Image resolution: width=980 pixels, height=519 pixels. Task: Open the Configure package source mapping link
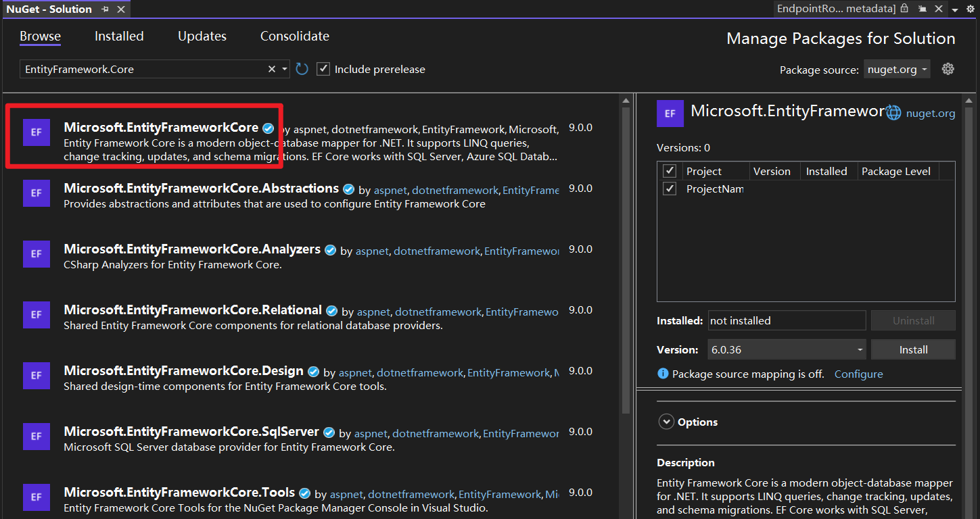(x=858, y=374)
